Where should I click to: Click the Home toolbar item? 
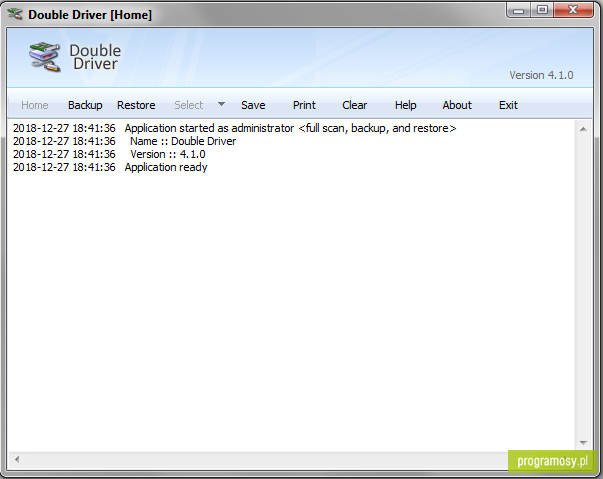pyautogui.click(x=35, y=105)
